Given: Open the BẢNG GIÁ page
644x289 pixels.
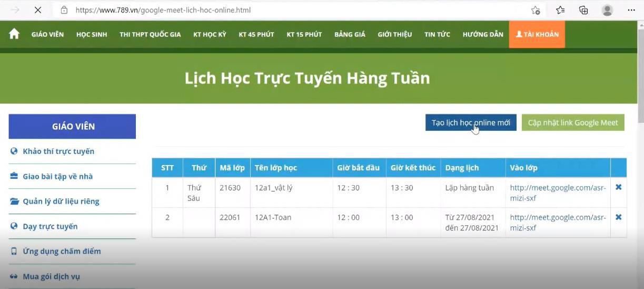Looking at the screenshot, I should click(x=350, y=34).
